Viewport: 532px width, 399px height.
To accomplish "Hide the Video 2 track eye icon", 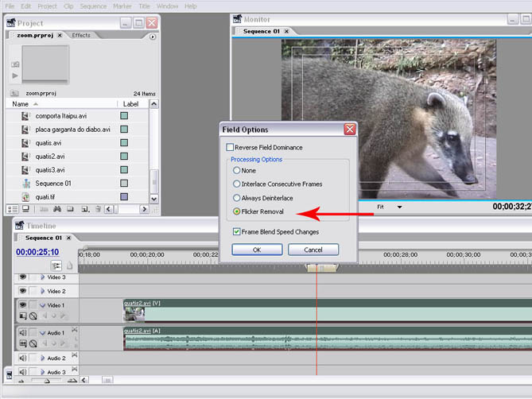I will (x=22, y=291).
